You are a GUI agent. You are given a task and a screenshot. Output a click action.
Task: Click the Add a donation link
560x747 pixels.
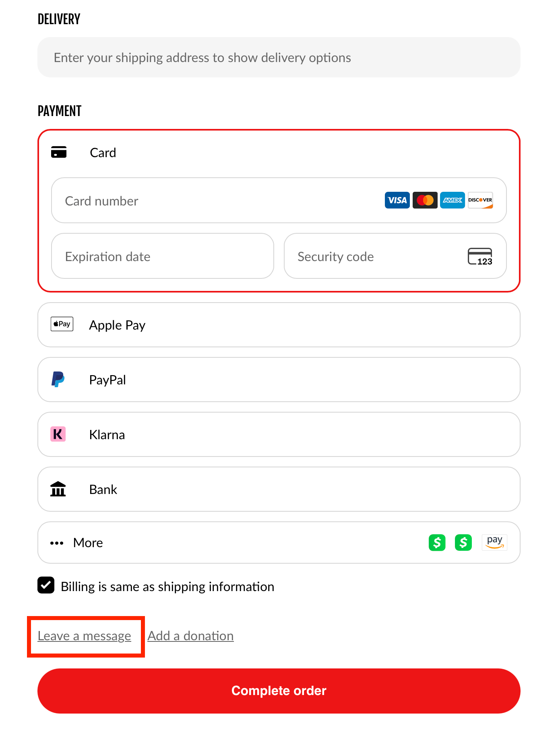coord(190,636)
